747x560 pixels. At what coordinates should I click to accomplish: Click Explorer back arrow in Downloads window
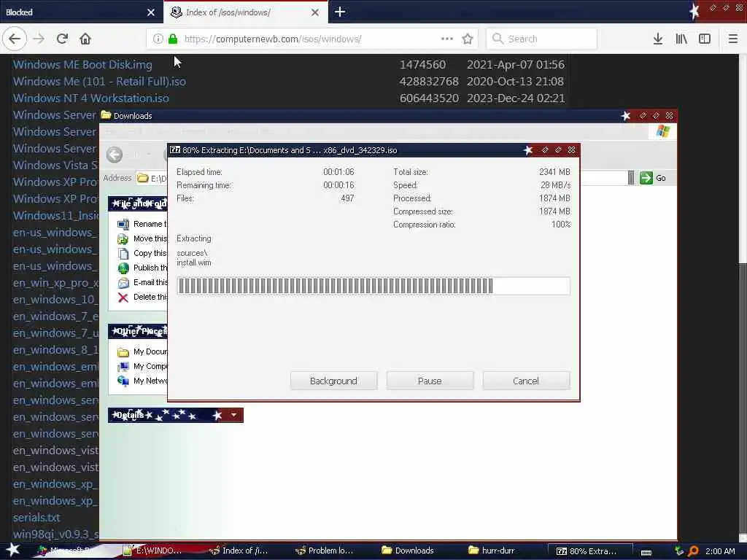click(115, 155)
